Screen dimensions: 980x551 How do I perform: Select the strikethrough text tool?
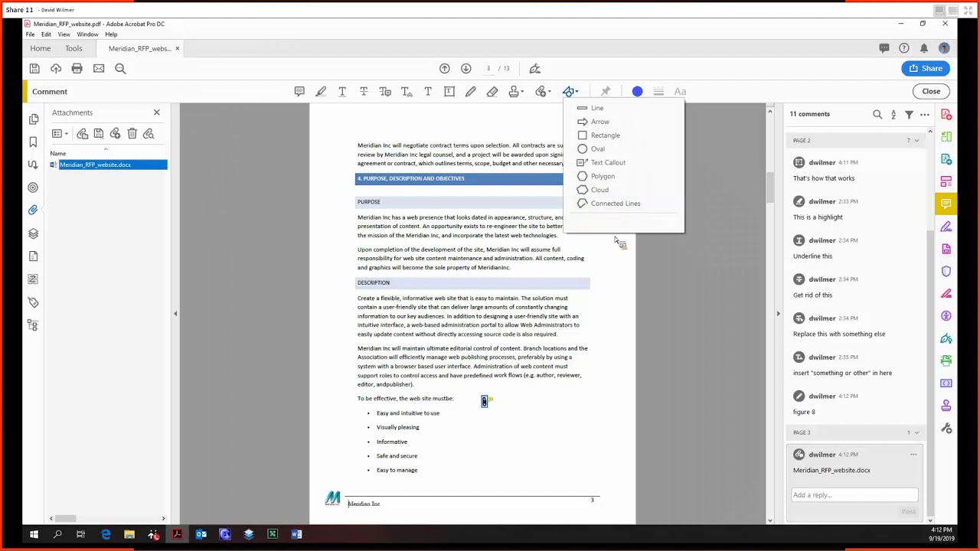(x=364, y=91)
